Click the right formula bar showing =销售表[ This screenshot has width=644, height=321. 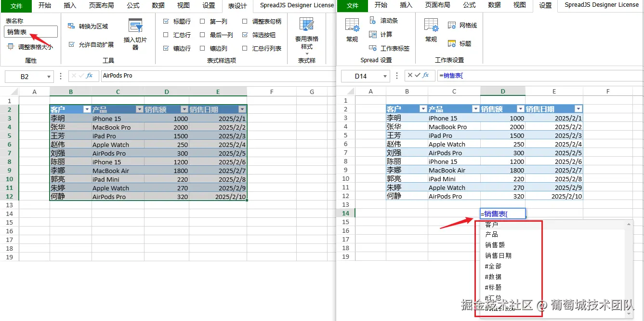coord(539,75)
